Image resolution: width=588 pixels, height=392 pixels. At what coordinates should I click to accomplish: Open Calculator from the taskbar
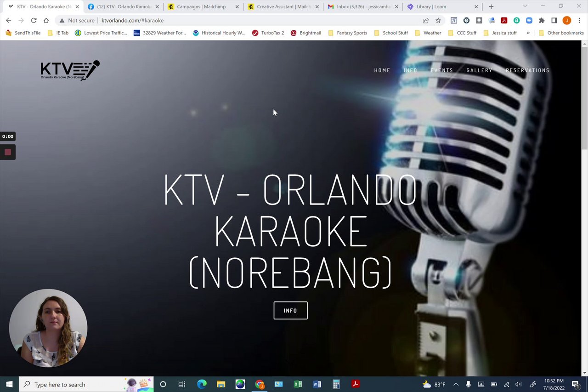point(336,384)
